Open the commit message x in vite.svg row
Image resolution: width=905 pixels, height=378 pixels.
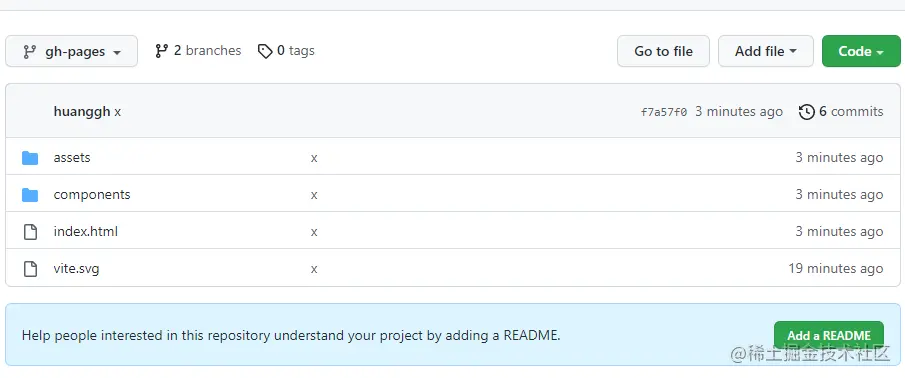314,269
